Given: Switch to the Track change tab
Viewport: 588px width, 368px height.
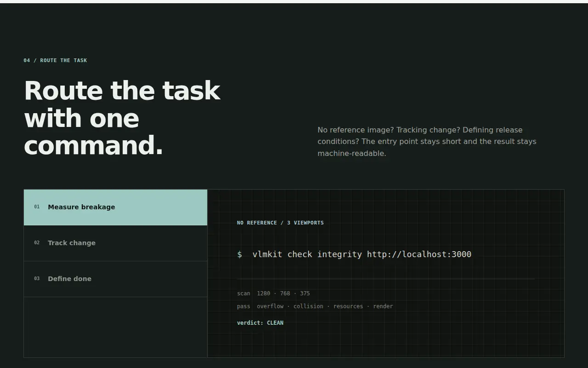Looking at the screenshot, I should (115, 243).
